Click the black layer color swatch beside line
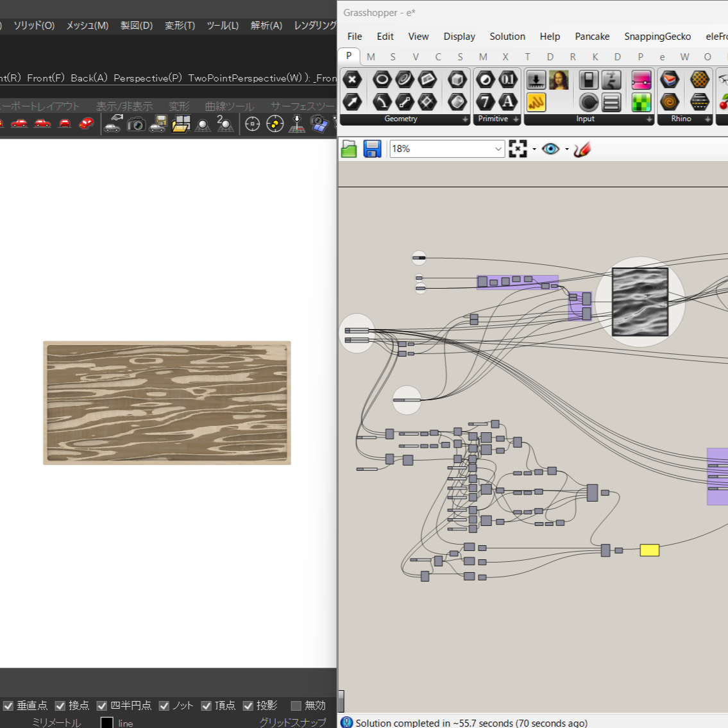Viewport: 728px width, 728px height. 106,722
